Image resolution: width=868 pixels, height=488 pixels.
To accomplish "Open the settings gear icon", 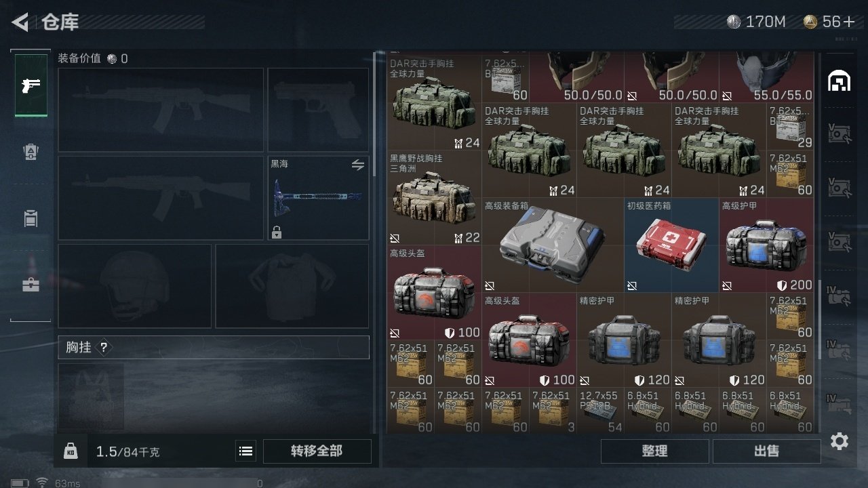I will [x=840, y=441].
